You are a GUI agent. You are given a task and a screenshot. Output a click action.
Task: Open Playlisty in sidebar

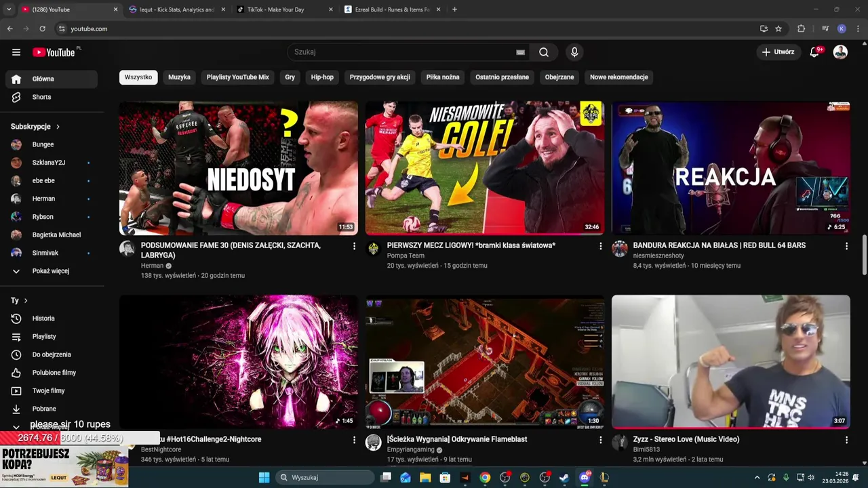coord(52,336)
